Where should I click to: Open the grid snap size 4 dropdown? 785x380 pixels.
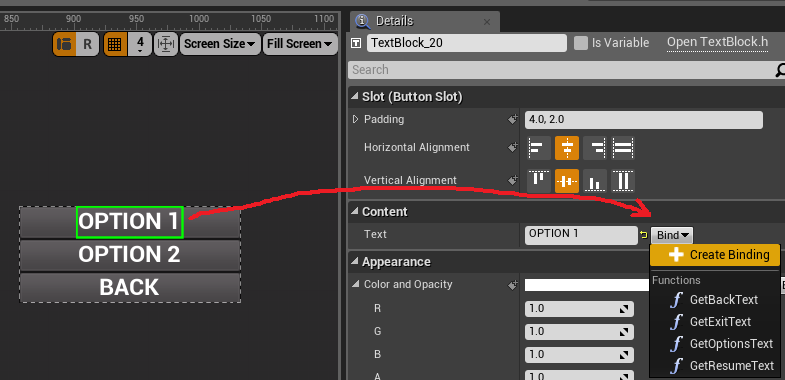click(140, 44)
